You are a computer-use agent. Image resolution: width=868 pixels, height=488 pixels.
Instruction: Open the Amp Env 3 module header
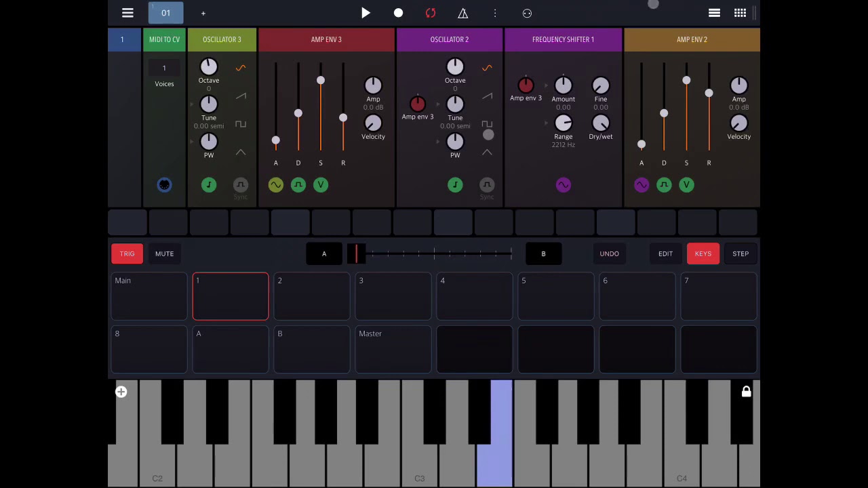326,39
